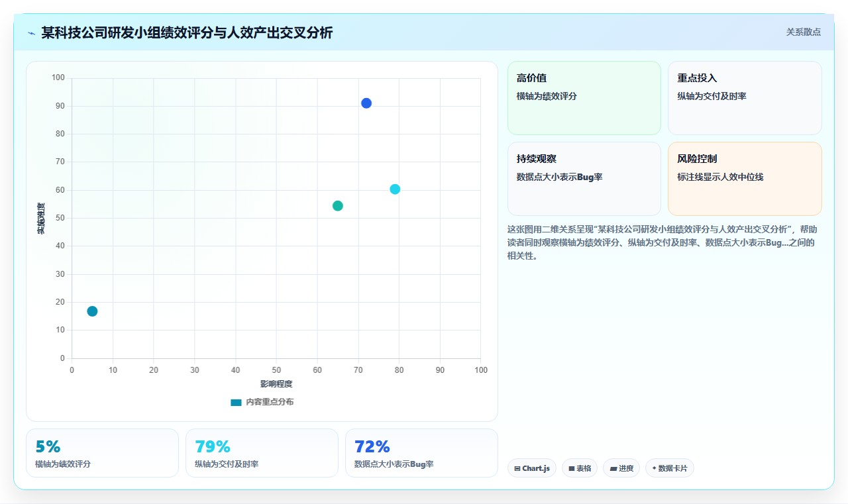
Task: Click the lightning icon beside the title
Action: click(31, 33)
